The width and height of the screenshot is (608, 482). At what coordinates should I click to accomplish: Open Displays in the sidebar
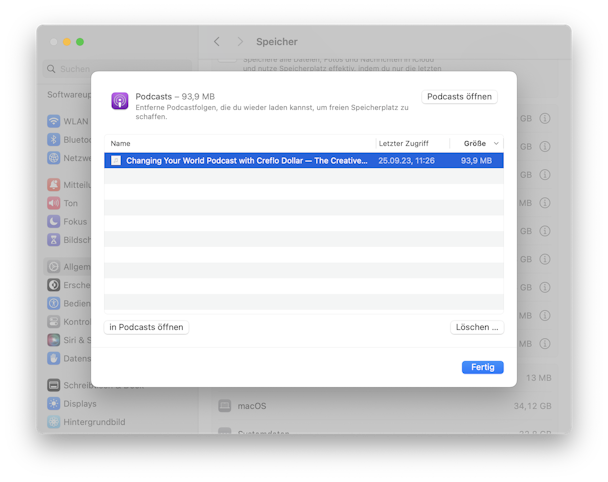(x=72, y=404)
